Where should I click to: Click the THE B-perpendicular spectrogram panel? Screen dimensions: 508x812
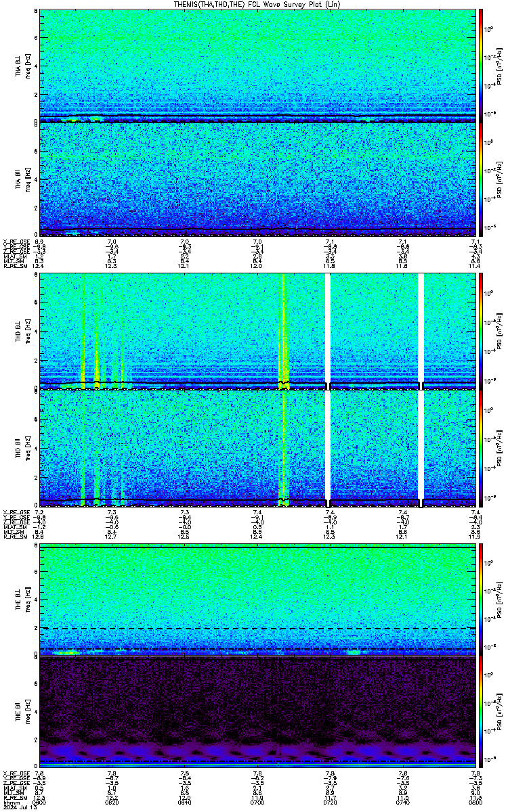click(257, 600)
